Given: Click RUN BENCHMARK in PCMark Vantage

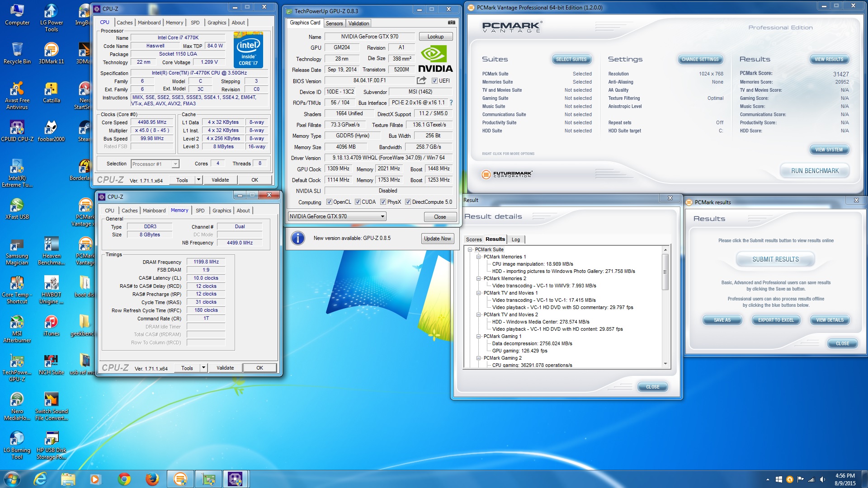Looking at the screenshot, I should tap(815, 171).
